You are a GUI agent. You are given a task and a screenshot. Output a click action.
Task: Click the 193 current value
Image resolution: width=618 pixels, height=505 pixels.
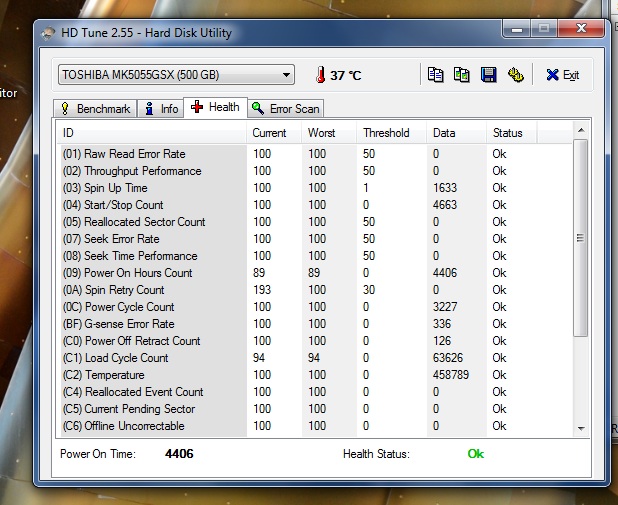262,290
